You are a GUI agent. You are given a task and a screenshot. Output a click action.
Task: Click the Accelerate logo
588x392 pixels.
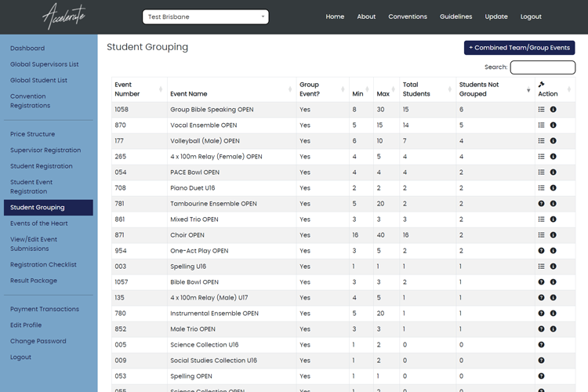[64, 16]
